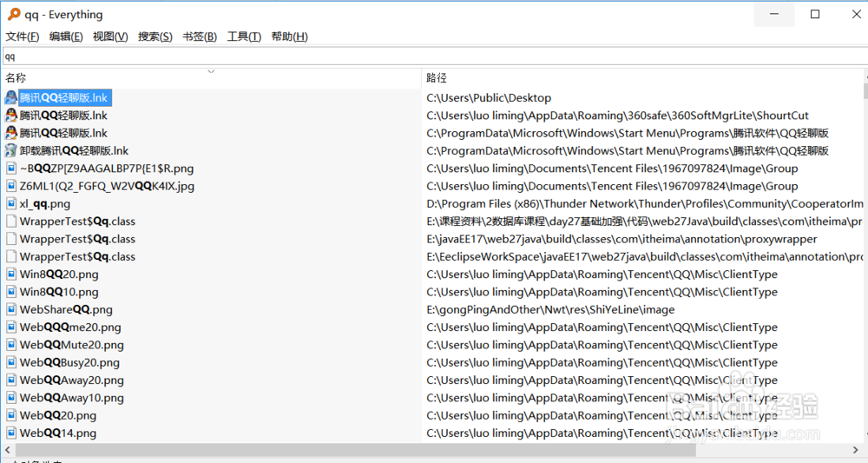Select the file name WebShareQQ.png
868x463 pixels.
[x=66, y=309]
